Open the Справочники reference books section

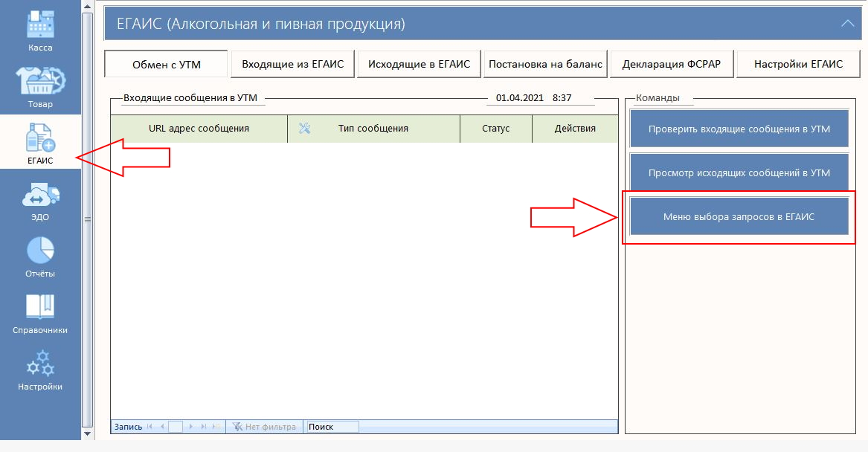click(x=39, y=312)
